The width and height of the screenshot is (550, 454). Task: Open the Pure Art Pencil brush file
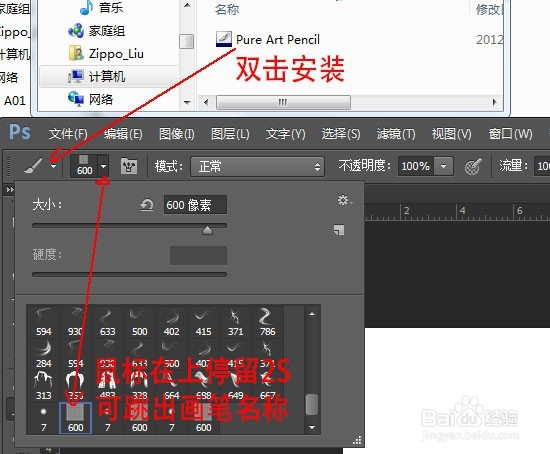pyautogui.click(x=268, y=39)
